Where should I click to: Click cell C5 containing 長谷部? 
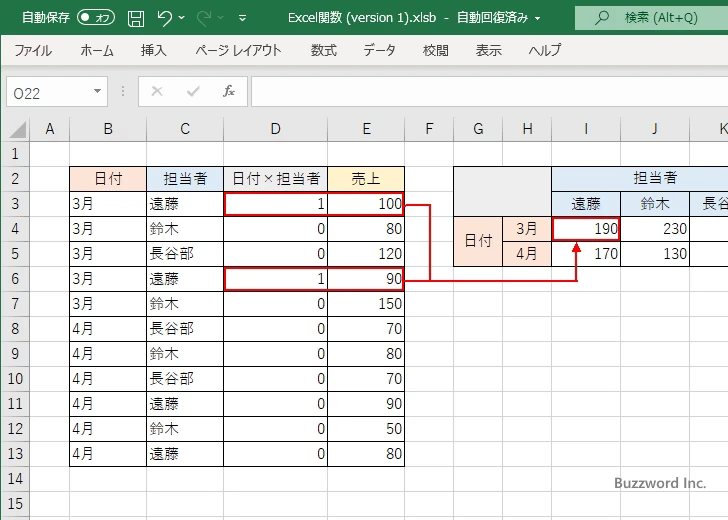185,254
